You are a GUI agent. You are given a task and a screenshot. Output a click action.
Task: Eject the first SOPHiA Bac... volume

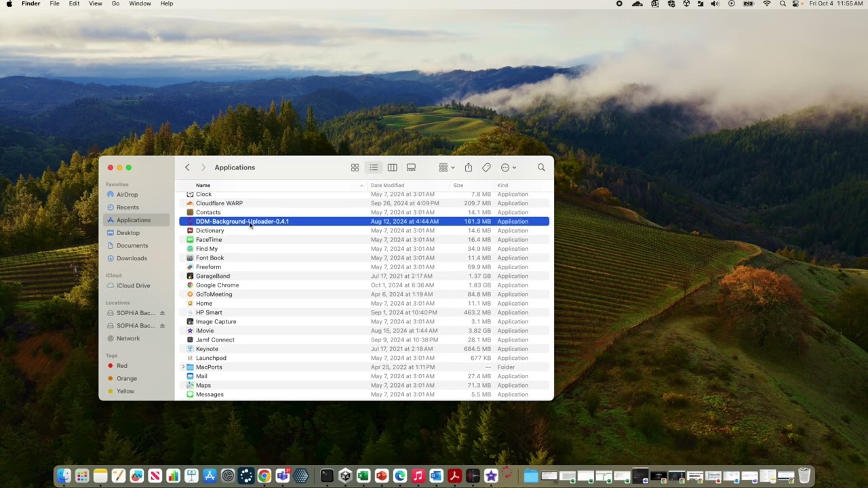pos(162,313)
